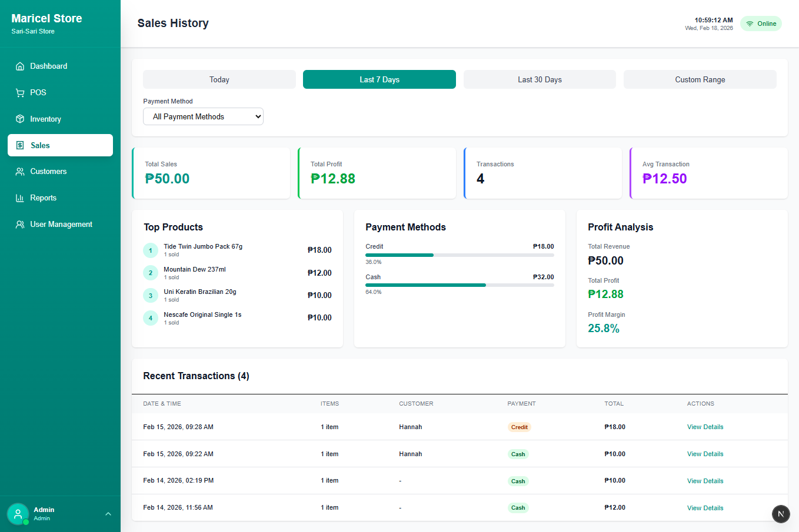Click Cash badge in the 11:56 AM row
This screenshot has width=799, height=532.
tap(518, 508)
